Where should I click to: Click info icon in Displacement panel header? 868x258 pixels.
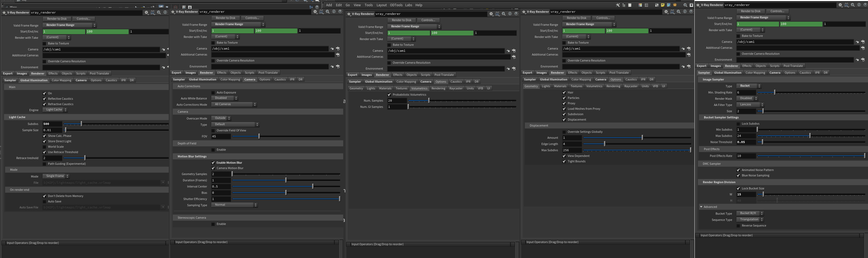[x=685, y=12]
